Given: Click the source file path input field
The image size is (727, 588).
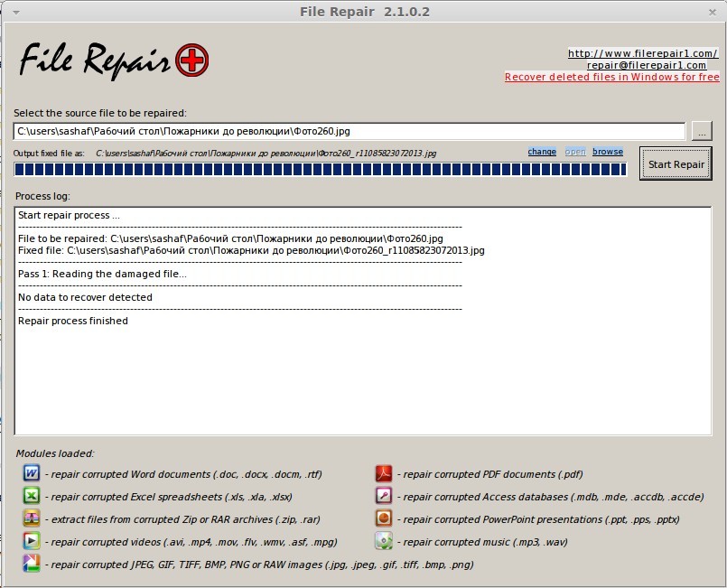Looking at the screenshot, I should pyautogui.click(x=350, y=131).
